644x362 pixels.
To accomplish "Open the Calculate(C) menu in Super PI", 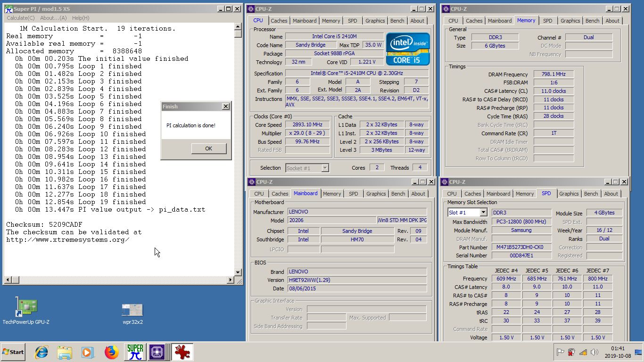I will [x=20, y=18].
